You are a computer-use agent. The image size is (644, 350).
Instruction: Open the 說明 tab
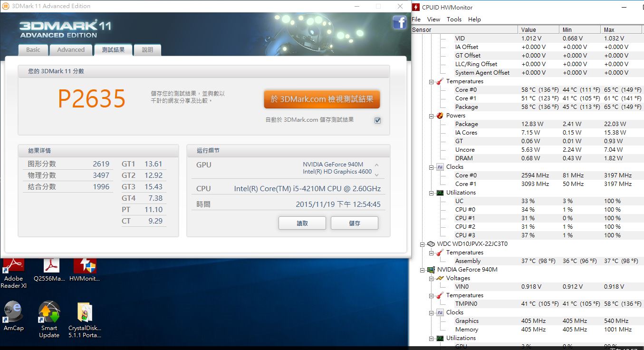(148, 50)
